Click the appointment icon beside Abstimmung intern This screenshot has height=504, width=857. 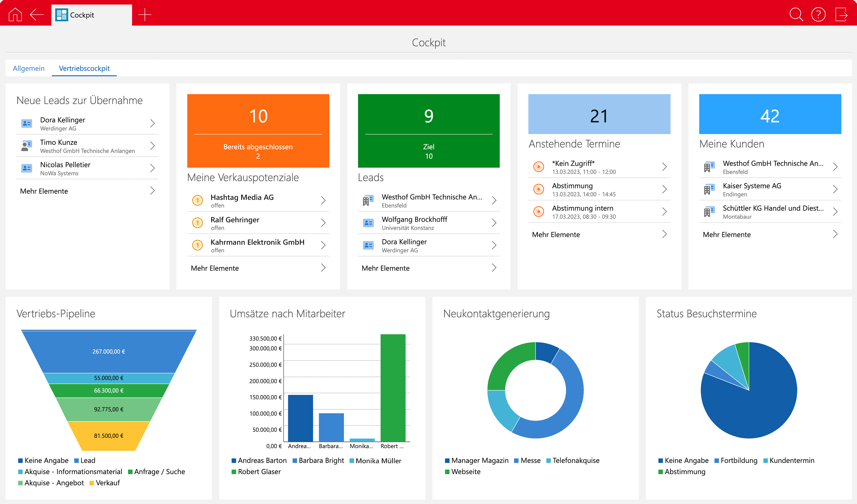pos(538,212)
